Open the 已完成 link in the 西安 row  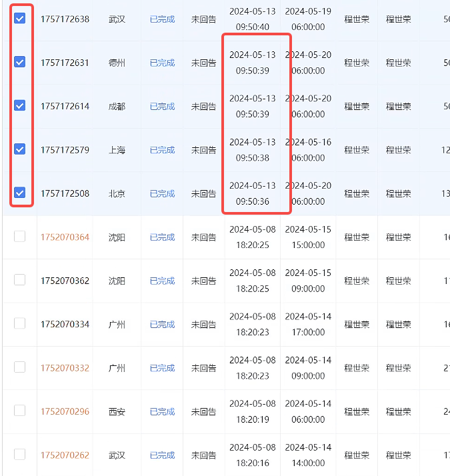163,411
